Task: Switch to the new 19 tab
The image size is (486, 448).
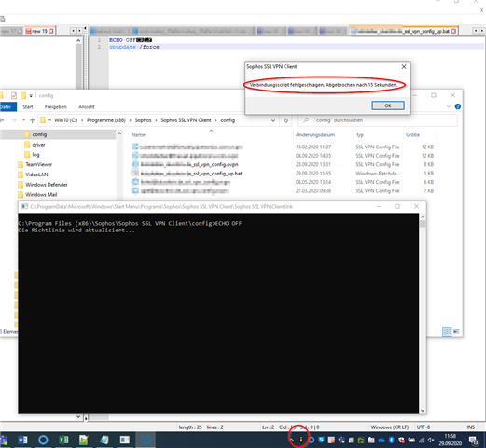Action: [x=39, y=31]
